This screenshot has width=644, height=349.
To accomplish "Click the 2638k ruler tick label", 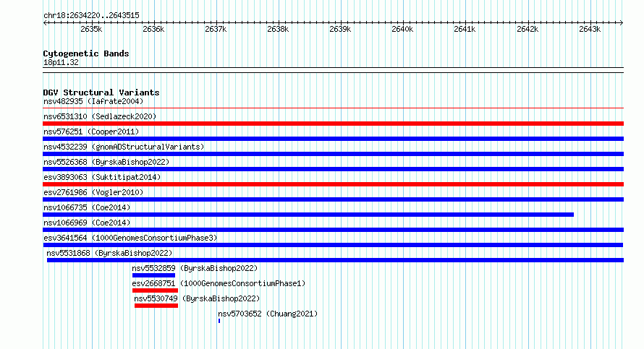I will click(x=278, y=29).
